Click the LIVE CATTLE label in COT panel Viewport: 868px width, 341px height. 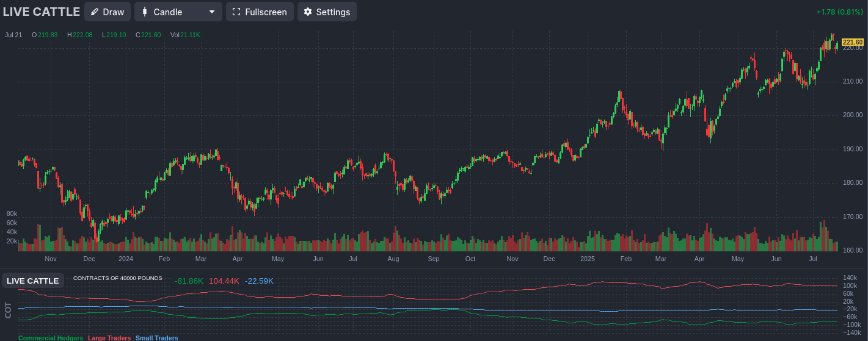click(x=33, y=281)
